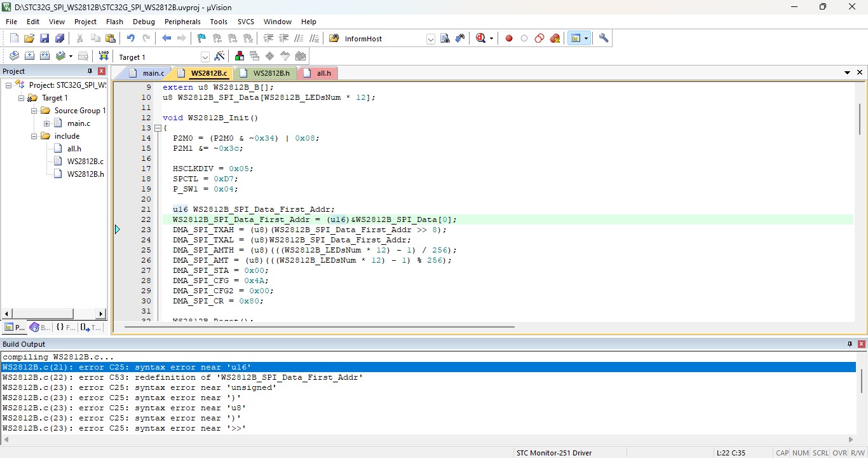Image resolution: width=868 pixels, height=458 pixels.
Task: Collapse the include folder node
Action: [34, 136]
